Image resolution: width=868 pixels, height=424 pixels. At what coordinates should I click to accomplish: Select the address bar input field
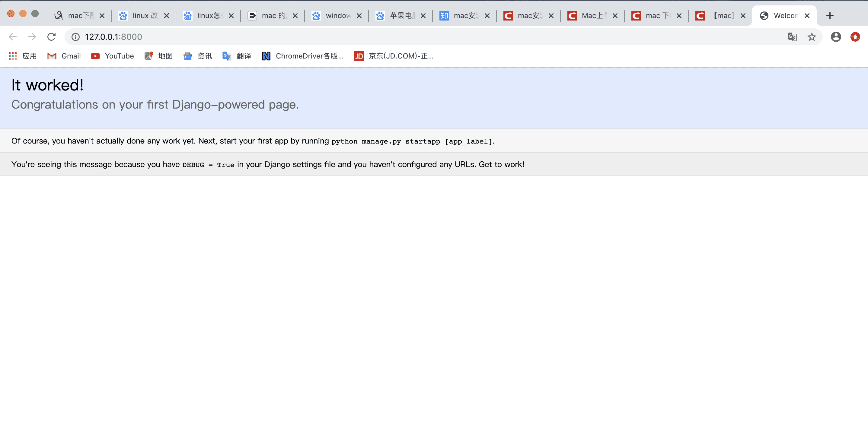point(113,37)
